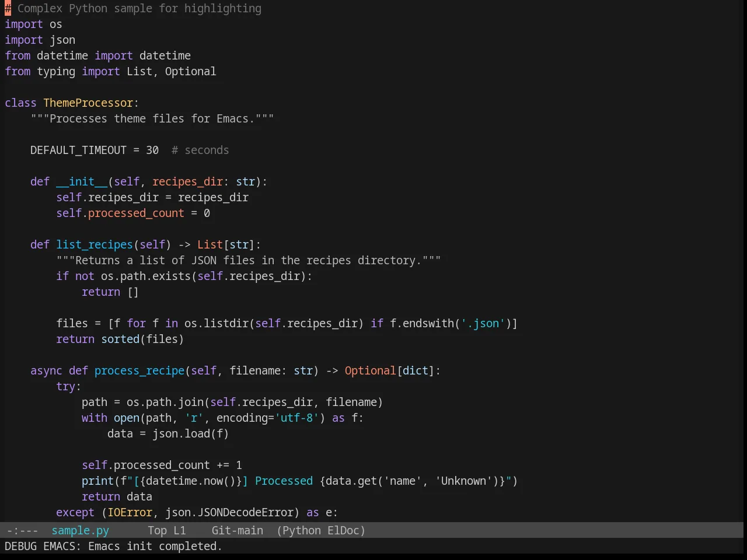Click the 'filename: str' parameter
This screenshot has height=560, width=747.
pos(271,370)
